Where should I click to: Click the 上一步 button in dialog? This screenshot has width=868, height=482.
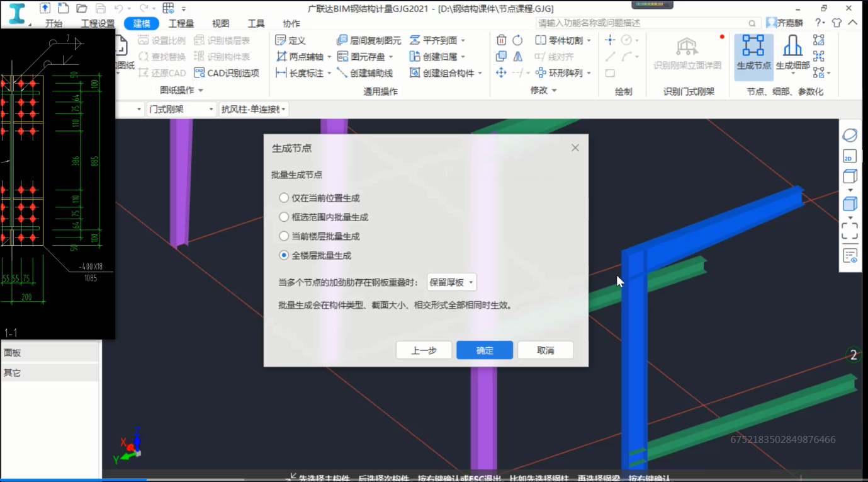click(424, 350)
